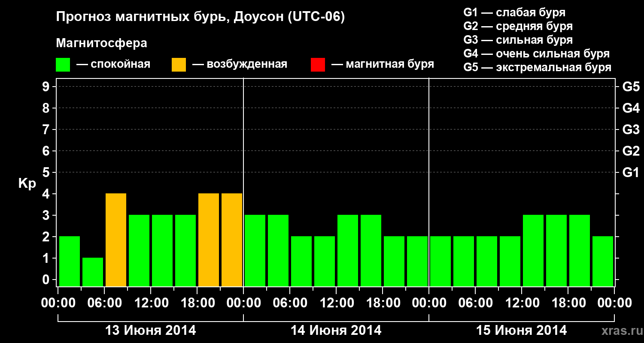The width and height of the screenshot is (644, 343).
Task: Click the G2 label on right axis
Action: pyautogui.click(x=631, y=151)
